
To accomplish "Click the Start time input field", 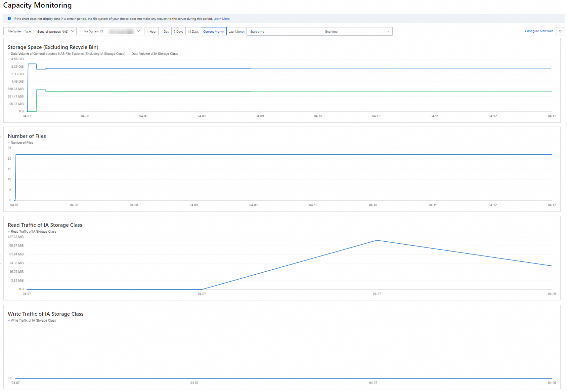I will tap(283, 31).
